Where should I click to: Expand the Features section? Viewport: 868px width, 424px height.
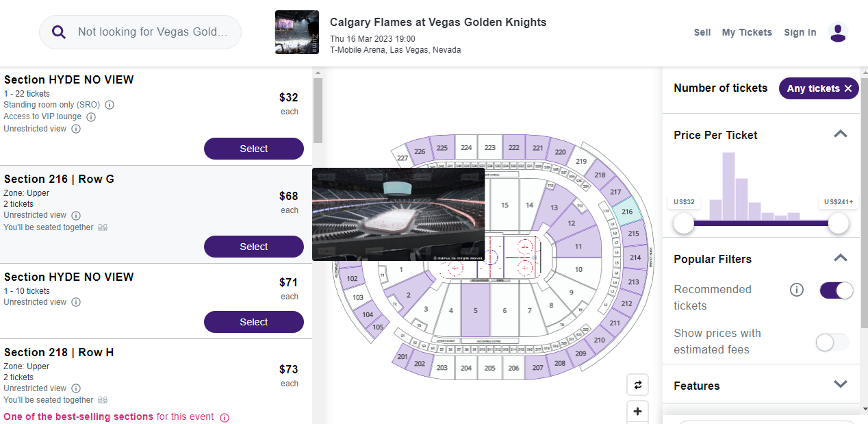(841, 384)
